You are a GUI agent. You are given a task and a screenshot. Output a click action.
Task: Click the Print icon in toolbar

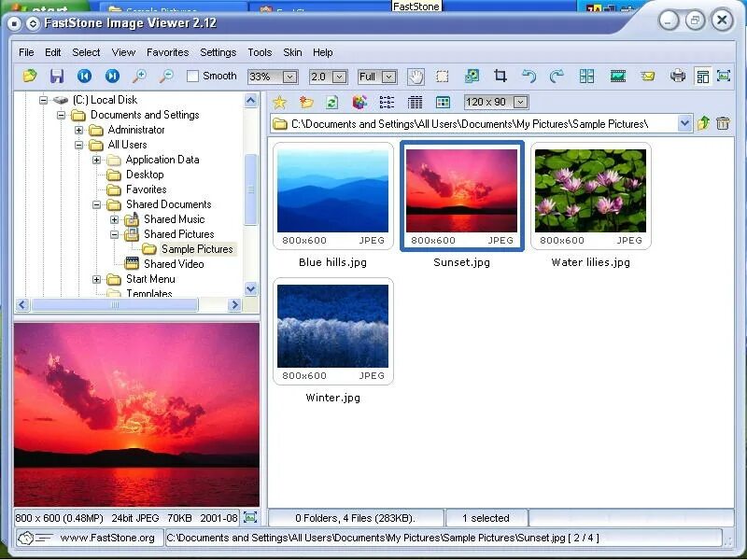[x=678, y=76]
